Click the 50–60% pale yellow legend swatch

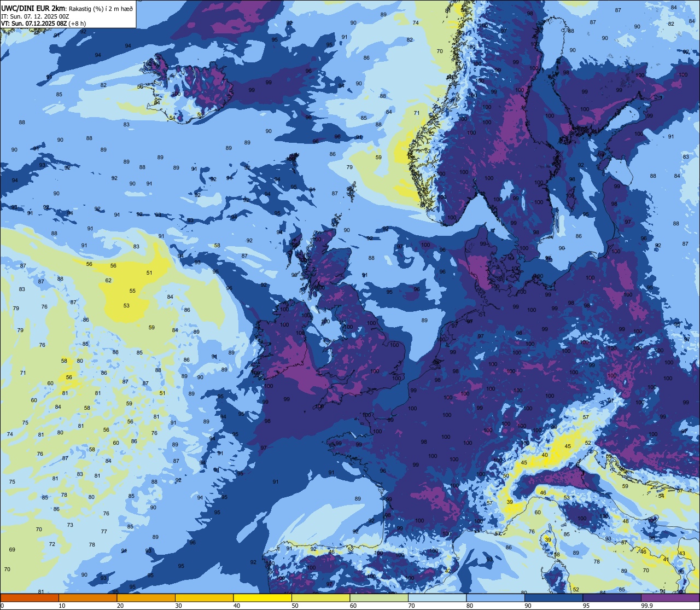(320, 597)
